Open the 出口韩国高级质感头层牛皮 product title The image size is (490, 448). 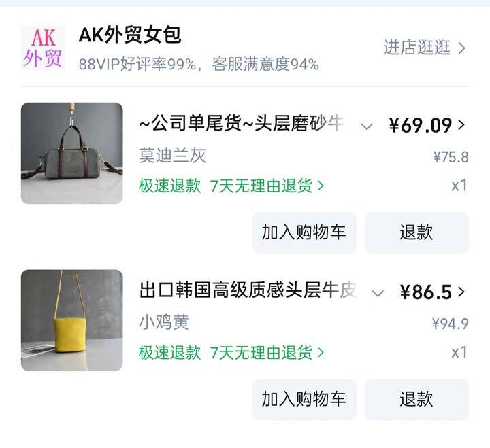point(248,292)
